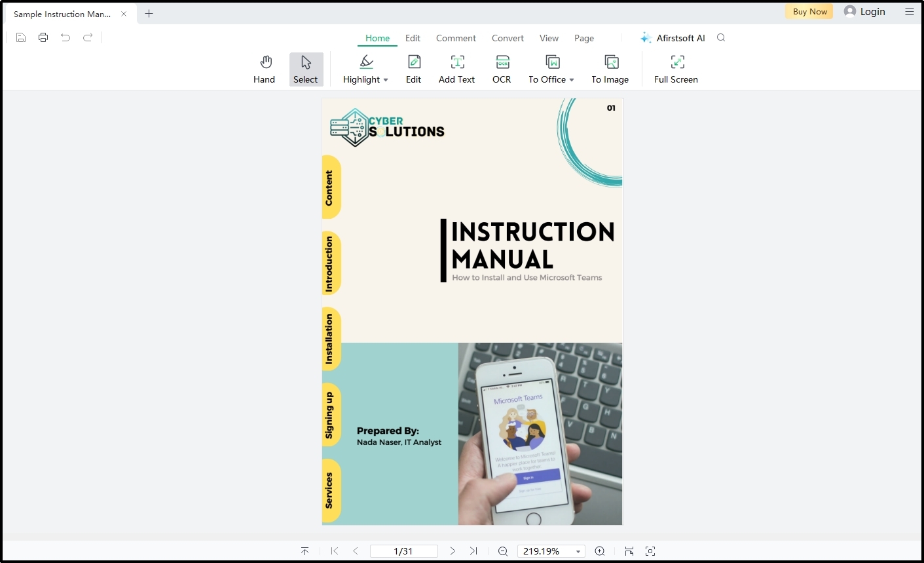This screenshot has width=924, height=563.
Task: Click 'Nada Naser, IT Analyst' text
Action: coord(399,442)
